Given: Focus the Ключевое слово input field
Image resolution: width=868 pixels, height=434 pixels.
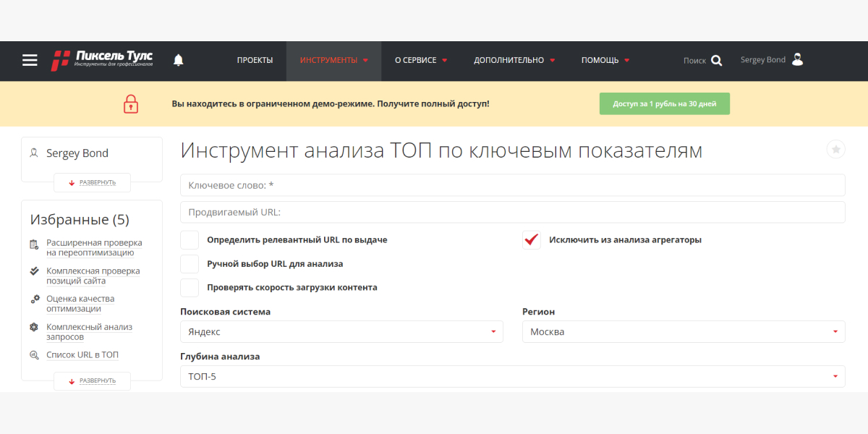Looking at the screenshot, I should [x=513, y=185].
